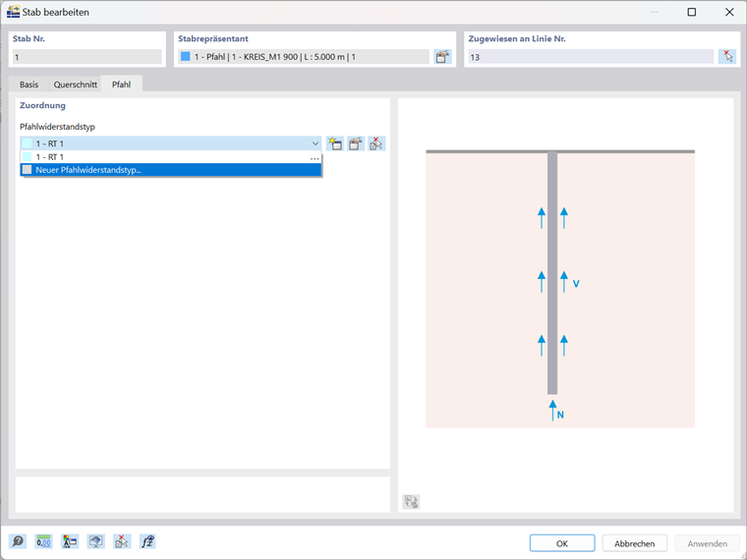This screenshot has height=560, width=747.
Task: Open units and decimal places icon
Action: (x=44, y=541)
